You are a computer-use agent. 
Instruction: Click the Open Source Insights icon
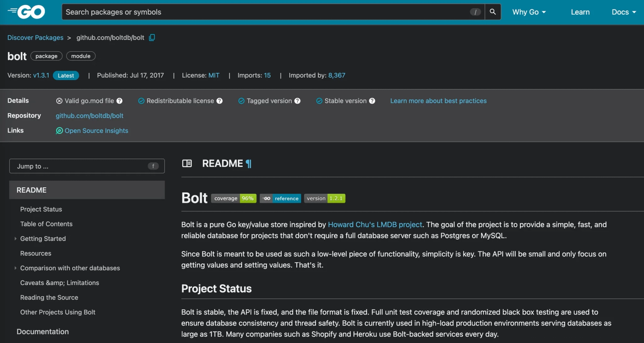point(59,130)
